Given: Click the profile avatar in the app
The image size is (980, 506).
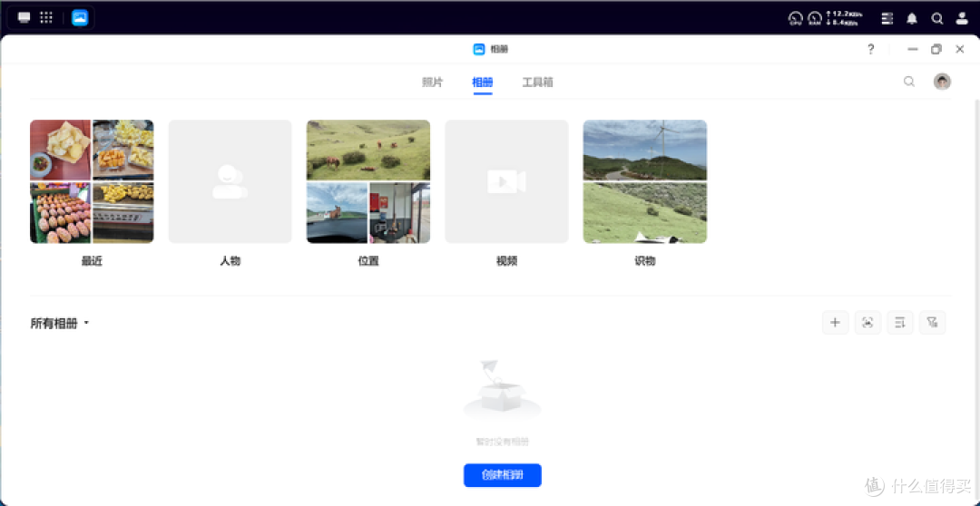Looking at the screenshot, I should (x=942, y=82).
